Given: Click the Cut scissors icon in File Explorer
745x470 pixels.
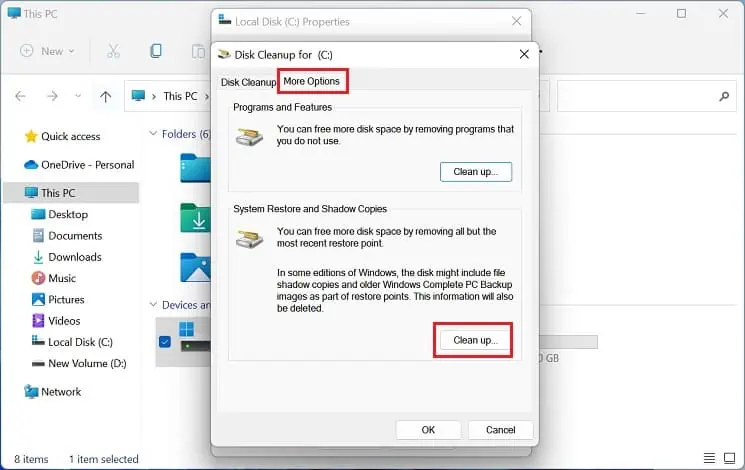Looking at the screenshot, I should [x=114, y=51].
